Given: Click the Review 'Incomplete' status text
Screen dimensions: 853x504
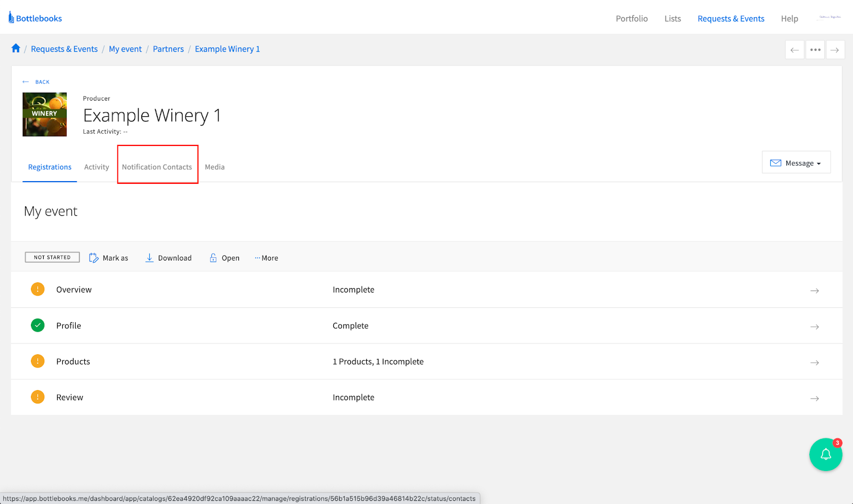Looking at the screenshot, I should click(x=353, y=397).
